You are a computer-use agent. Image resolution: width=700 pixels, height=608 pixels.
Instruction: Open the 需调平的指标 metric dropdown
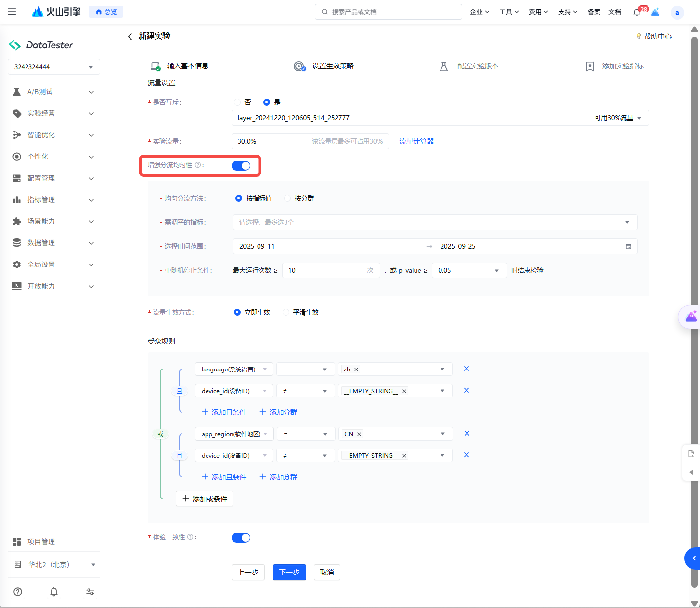435,222
